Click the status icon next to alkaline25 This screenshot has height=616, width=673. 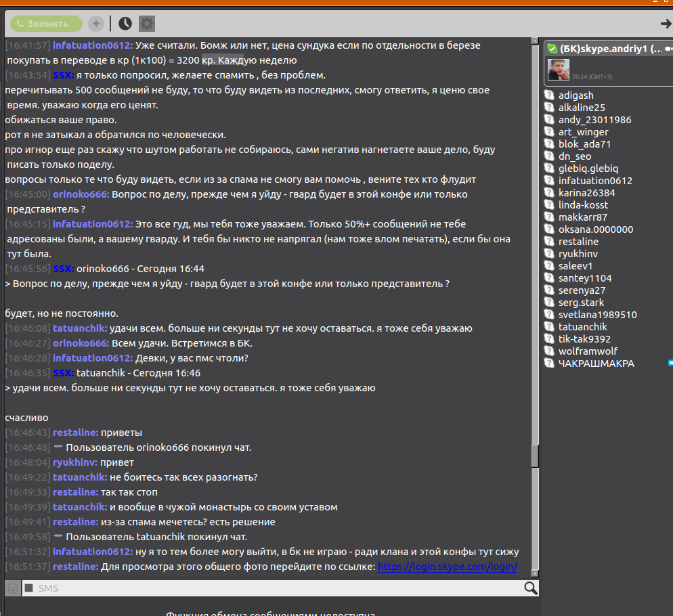[549, 108]
